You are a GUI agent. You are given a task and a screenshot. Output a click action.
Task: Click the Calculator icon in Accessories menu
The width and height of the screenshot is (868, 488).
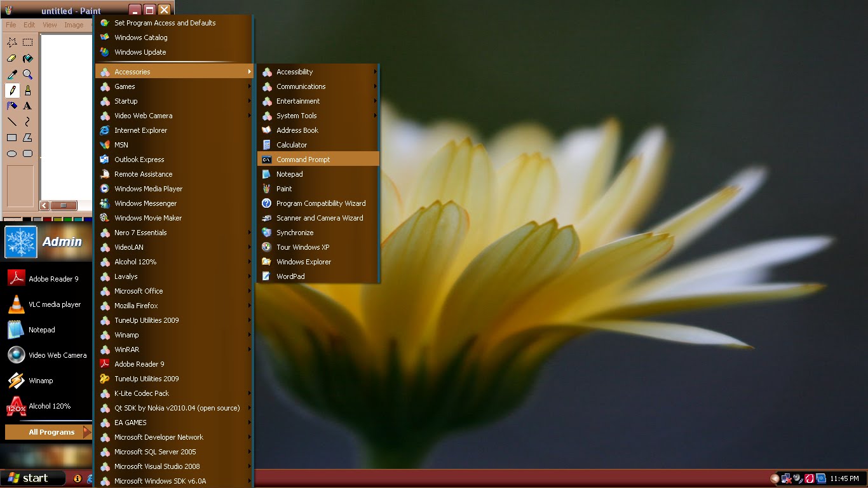click(267, 145)
